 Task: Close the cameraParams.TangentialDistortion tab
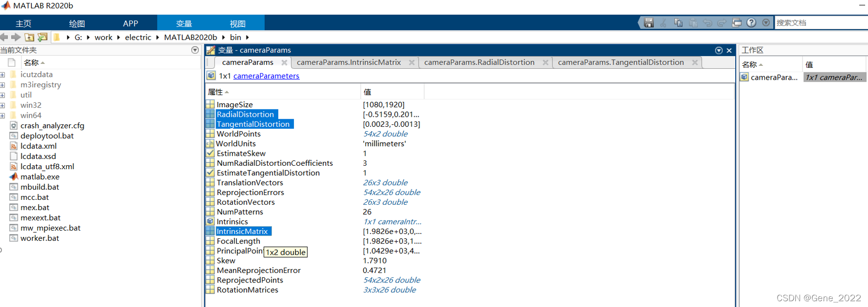(695, 62)
